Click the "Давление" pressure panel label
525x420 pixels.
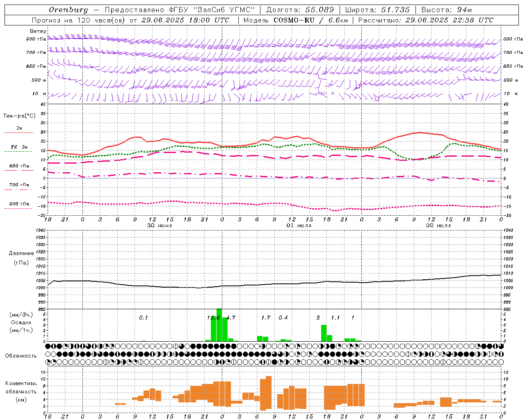click(21, 253)
